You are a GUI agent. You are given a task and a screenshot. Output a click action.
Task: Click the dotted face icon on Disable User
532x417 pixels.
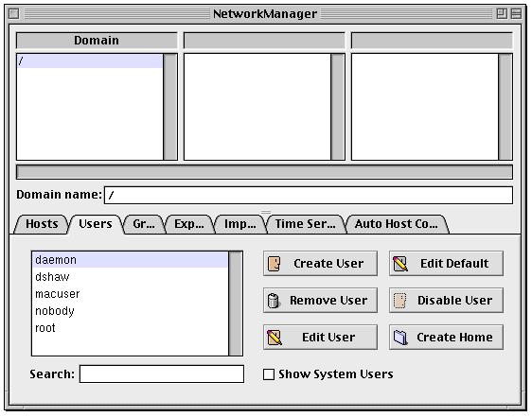tap(400, 301)
